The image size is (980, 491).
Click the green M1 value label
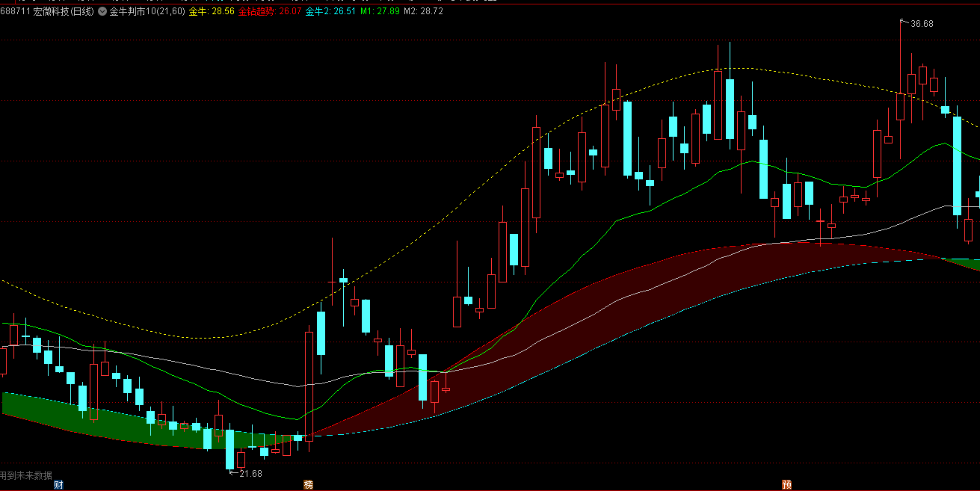[380, 11]
